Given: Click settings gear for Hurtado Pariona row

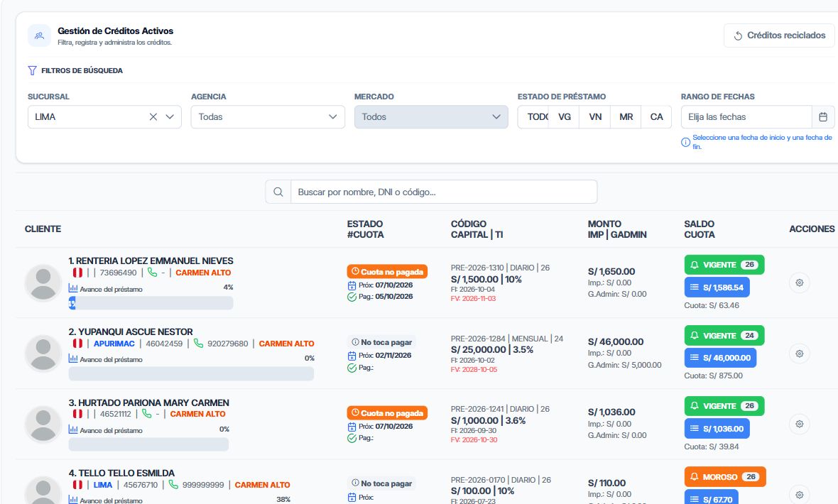Looking at the screenshot, I should pos(799,424).
